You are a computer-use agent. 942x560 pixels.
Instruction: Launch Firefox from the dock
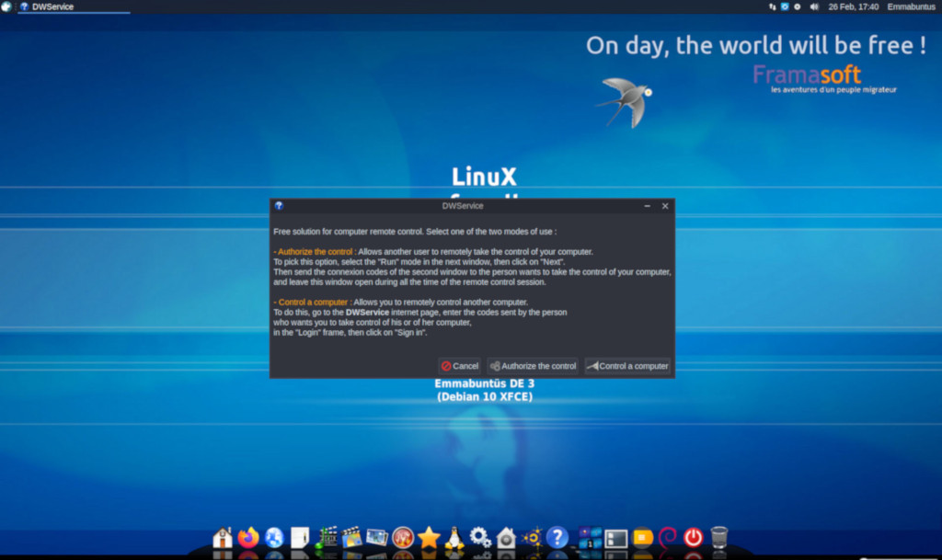coord(248,537)
